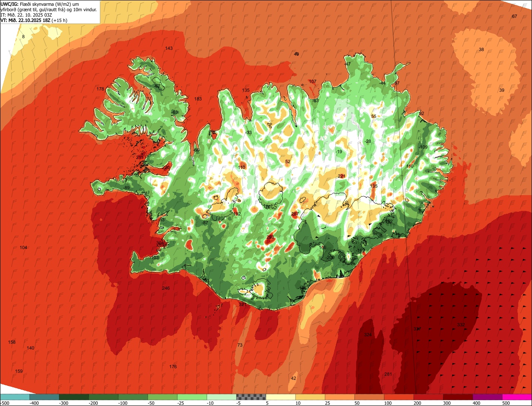The image size is (532, 406).
Task: Click the map value 104
Action: (x=23, y=248)
